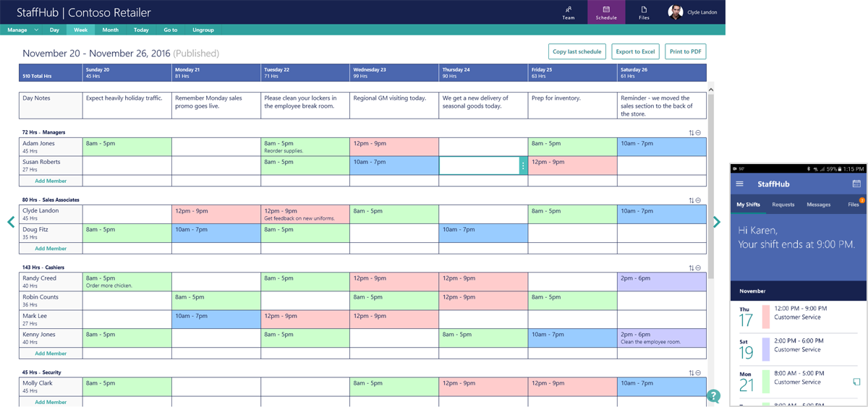Switch to the Week view
This screenshot has width=868, height=407.
click(80, 30)
